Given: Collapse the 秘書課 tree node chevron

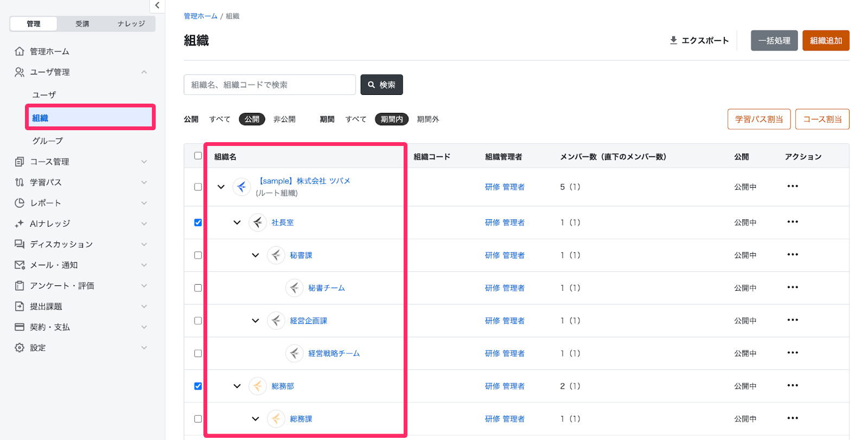Looking at the screenshot, I should [256, 255].
